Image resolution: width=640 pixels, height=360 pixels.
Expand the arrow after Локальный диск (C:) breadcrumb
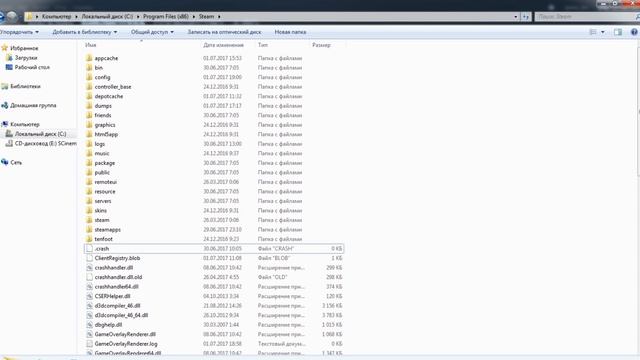[x=138, y=16]
